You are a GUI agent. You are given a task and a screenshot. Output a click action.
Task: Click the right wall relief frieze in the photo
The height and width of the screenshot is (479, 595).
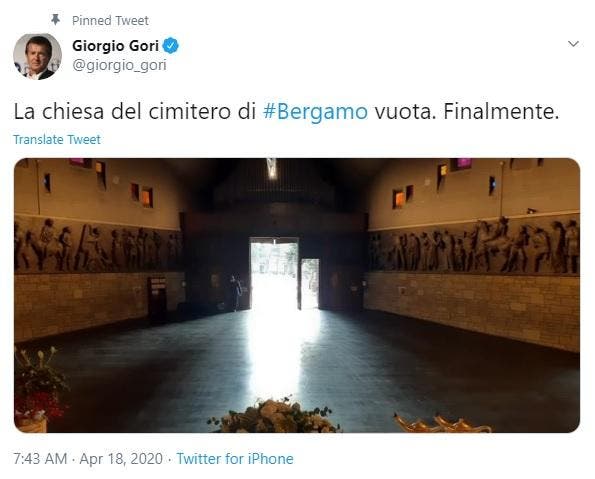click(x=474, y=245)
